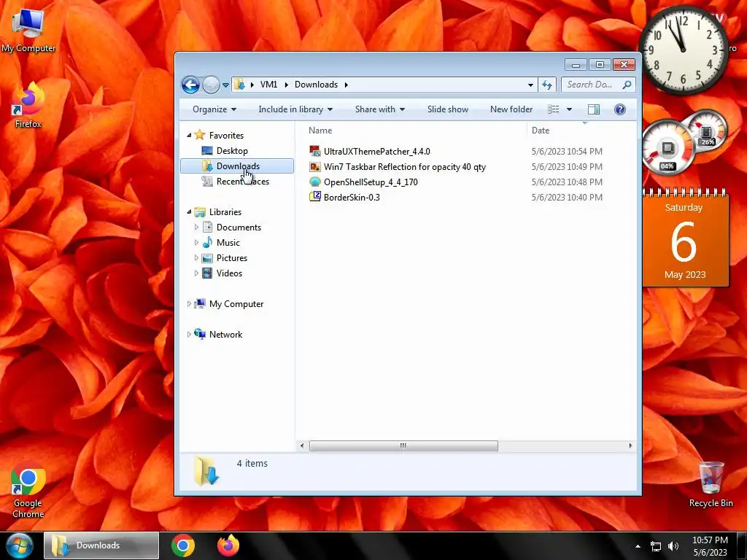
Task: Show hidden tray icons arrow
Action: [638, 546]
